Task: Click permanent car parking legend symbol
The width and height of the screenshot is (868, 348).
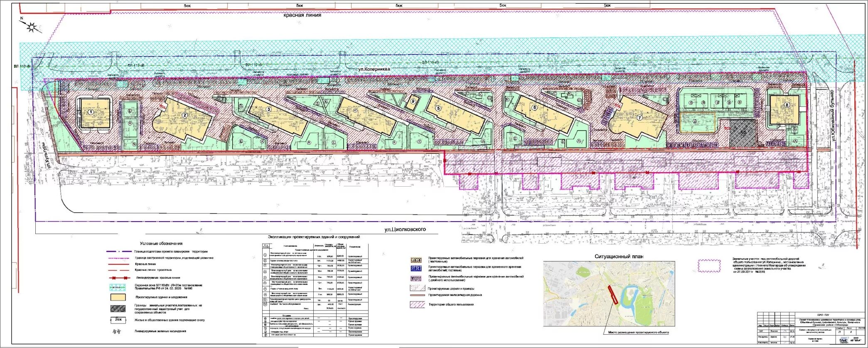Action: click(416, 260)
